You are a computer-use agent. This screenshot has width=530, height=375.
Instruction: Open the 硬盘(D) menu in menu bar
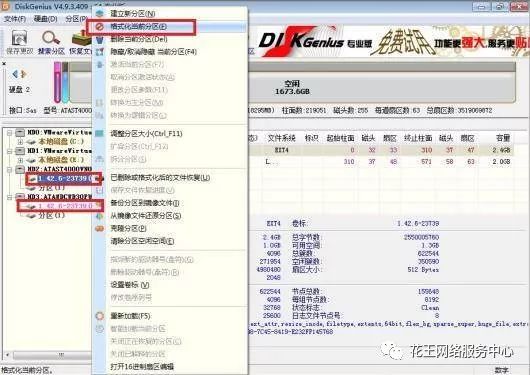[x=46, y=19]
